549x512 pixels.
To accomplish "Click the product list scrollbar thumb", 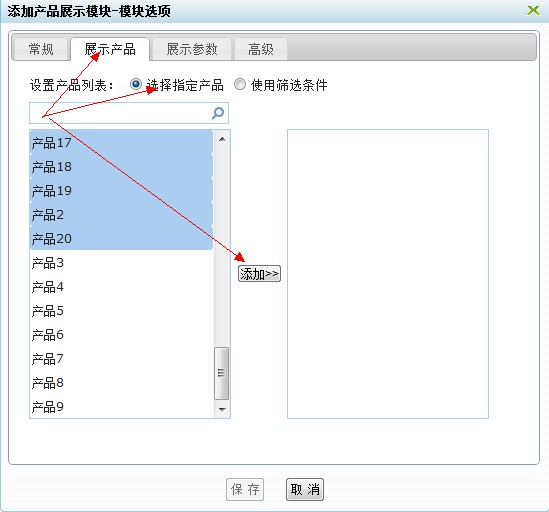I will coord(222,373).
